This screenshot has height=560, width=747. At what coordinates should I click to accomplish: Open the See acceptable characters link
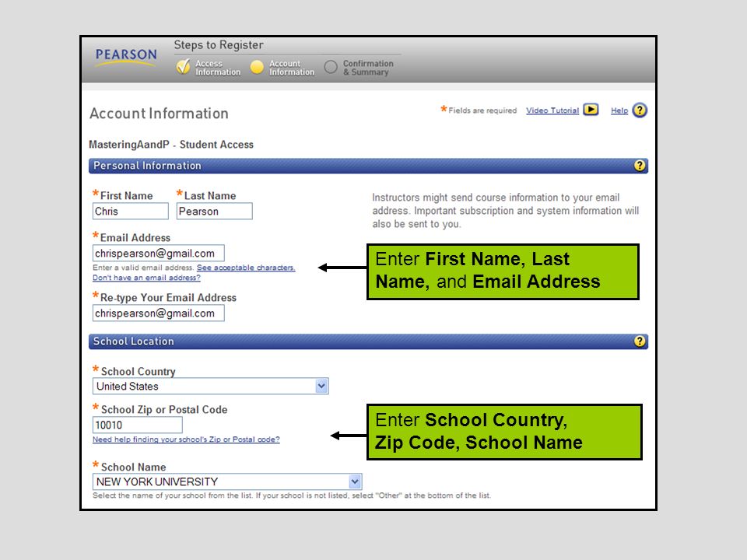click(x=246, y=268)
